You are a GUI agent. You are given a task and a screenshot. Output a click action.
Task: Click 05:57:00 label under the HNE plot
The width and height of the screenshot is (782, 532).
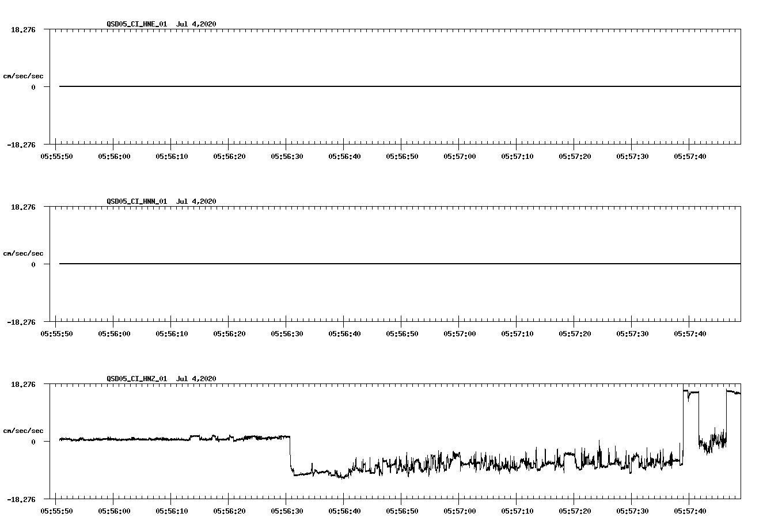pyautogui.click(x=460, y=156)
